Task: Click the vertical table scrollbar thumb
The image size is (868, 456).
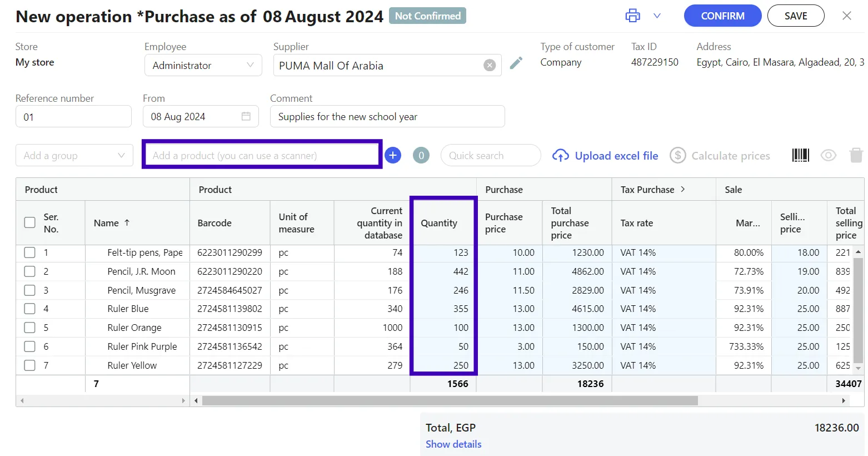Action: click(x=859, y=310)
